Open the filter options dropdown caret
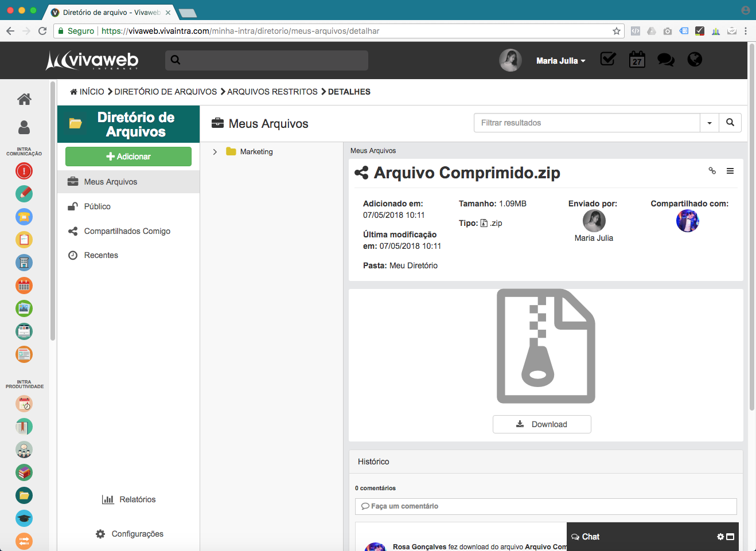Screen dimensions: 756x551 710,123
